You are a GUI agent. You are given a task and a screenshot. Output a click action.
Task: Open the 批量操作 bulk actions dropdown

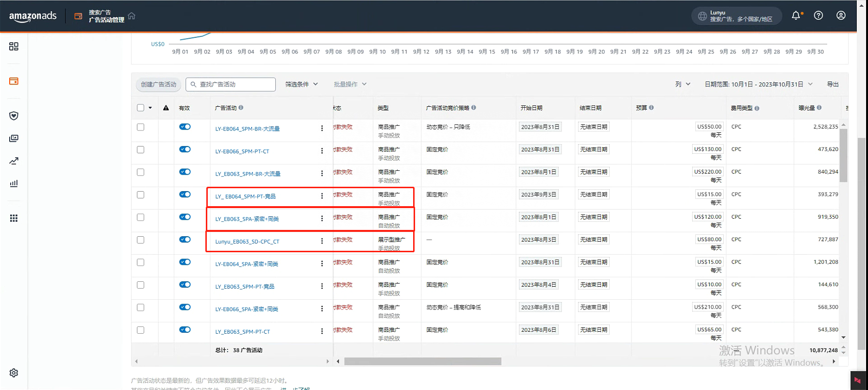click(350, 84)
